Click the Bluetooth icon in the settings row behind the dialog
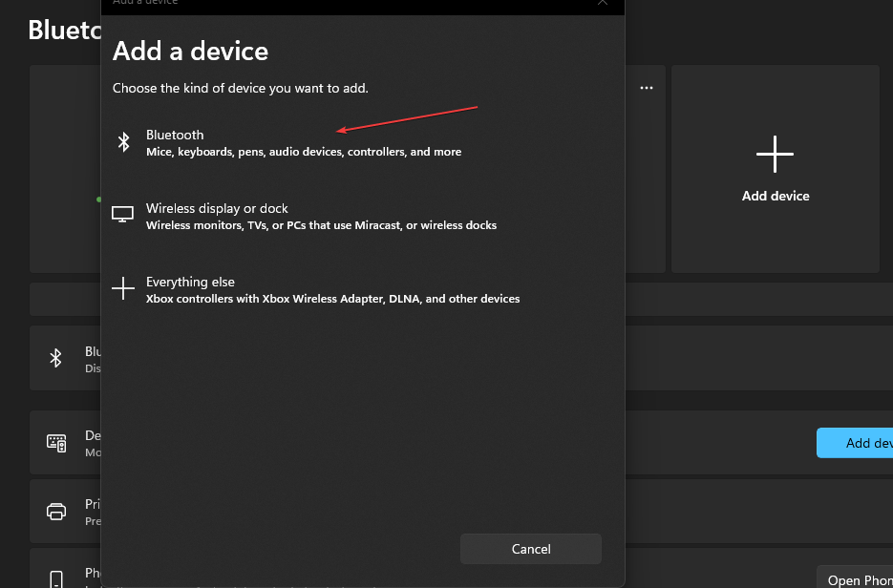893x588 pixels. tap(56, 358)
